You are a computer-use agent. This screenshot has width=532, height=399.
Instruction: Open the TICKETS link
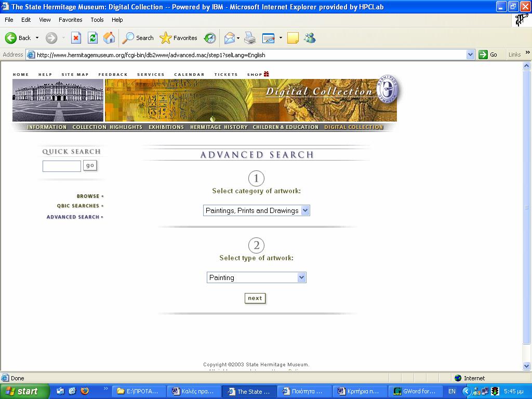click(x=226, y=74)
